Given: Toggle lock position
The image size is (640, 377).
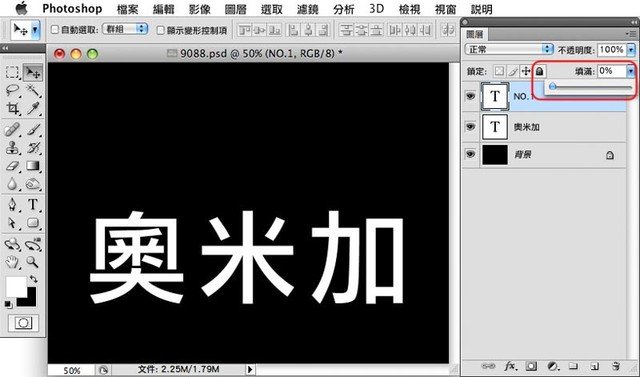Looking at the screenshot, I should (x=526, y=71).
